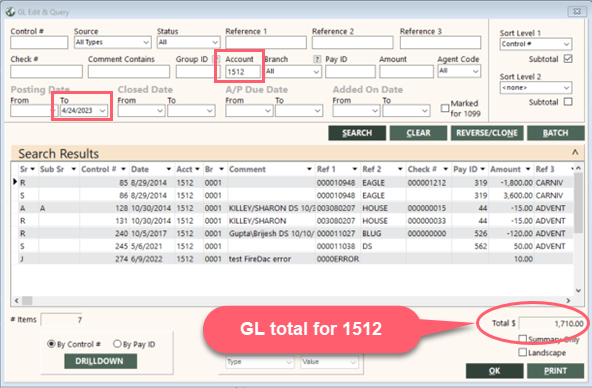This screenshot has width=592, height=388.
Task: Open Sort Level 1 Control # dropdown
Action: click(x=566, y=44)
